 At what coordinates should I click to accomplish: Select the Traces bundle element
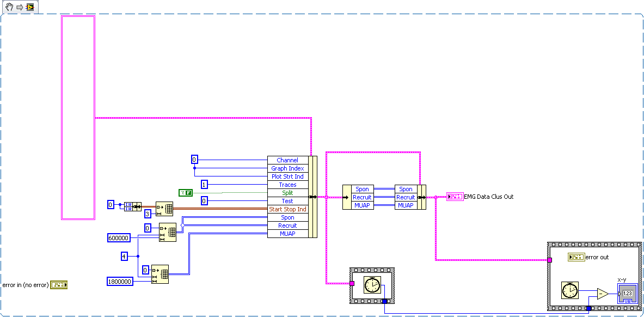pyautogui.click(x=287, y=185)
